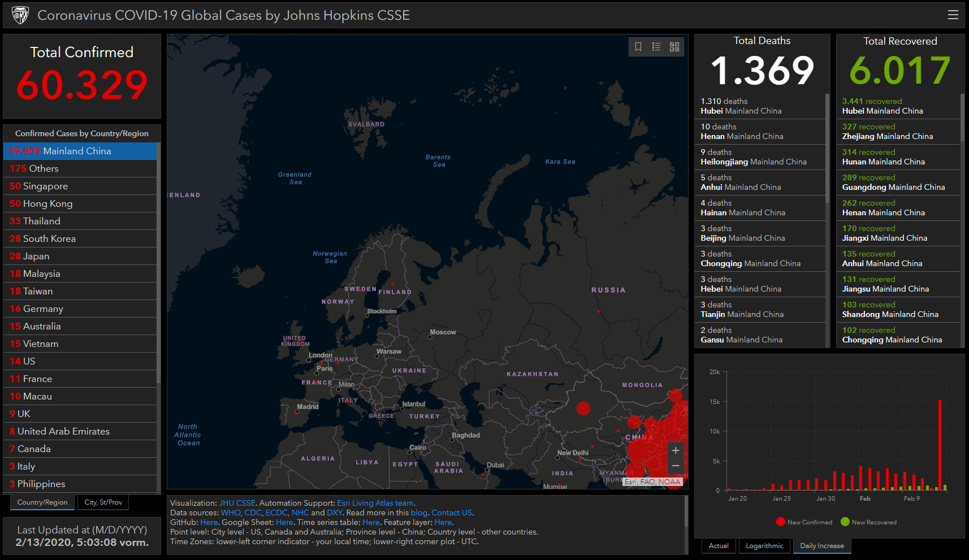Zoom out using the minus icon on map
This screenshot has width=969, height=560.
point(675,466)
